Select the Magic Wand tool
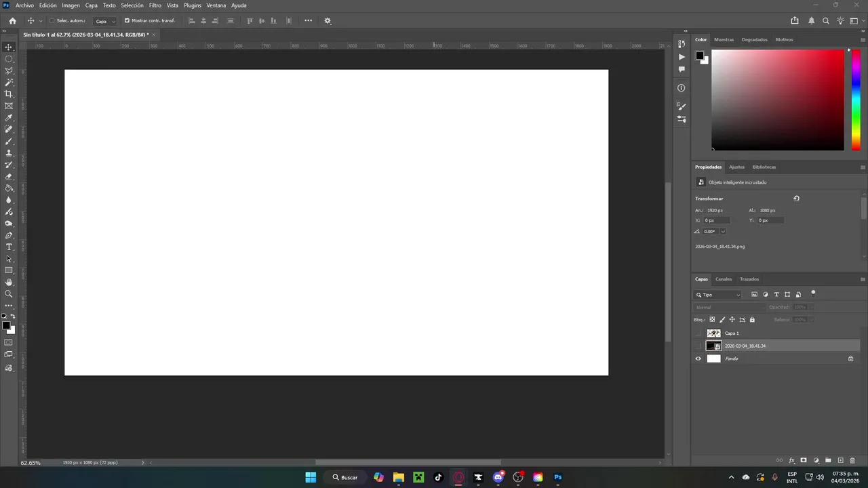The width and height of the screenshot is (868, 488). tap(9, 82)
